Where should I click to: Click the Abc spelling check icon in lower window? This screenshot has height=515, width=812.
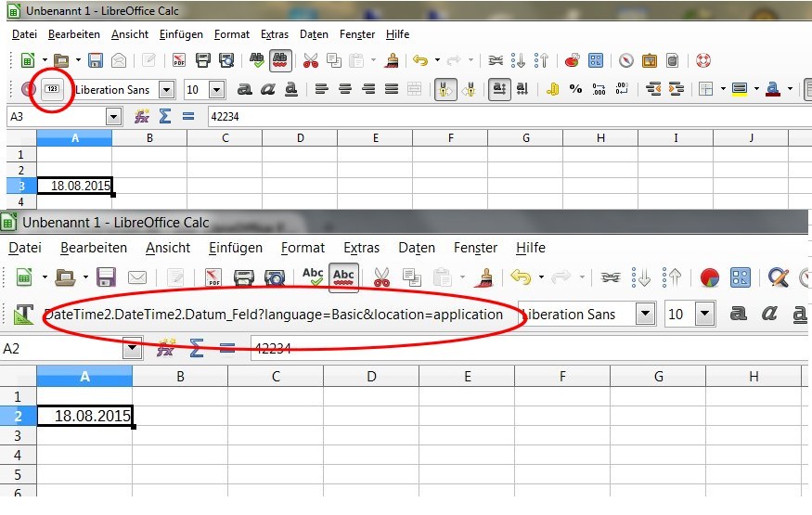tap(313, 277)
